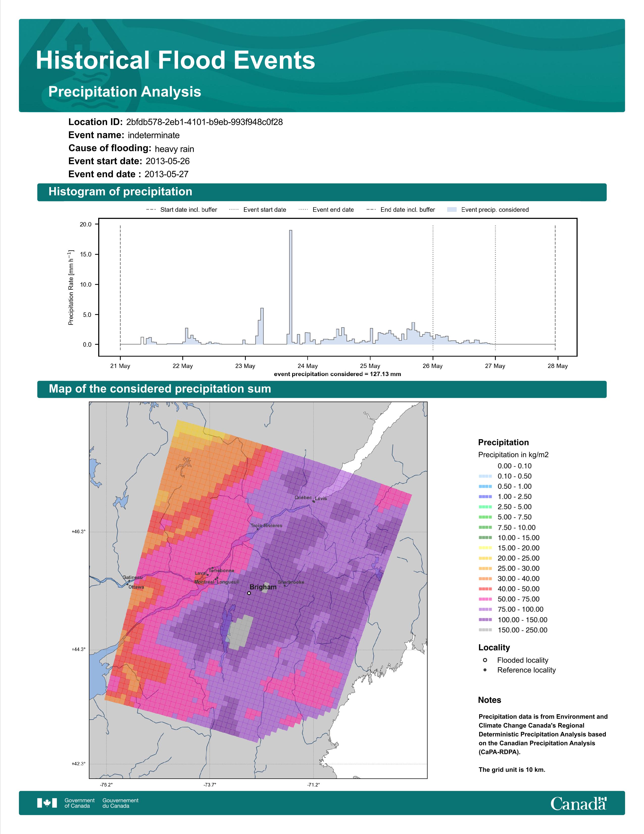Click the Sherbrooke reference locality on the map

tap(285, 585)
